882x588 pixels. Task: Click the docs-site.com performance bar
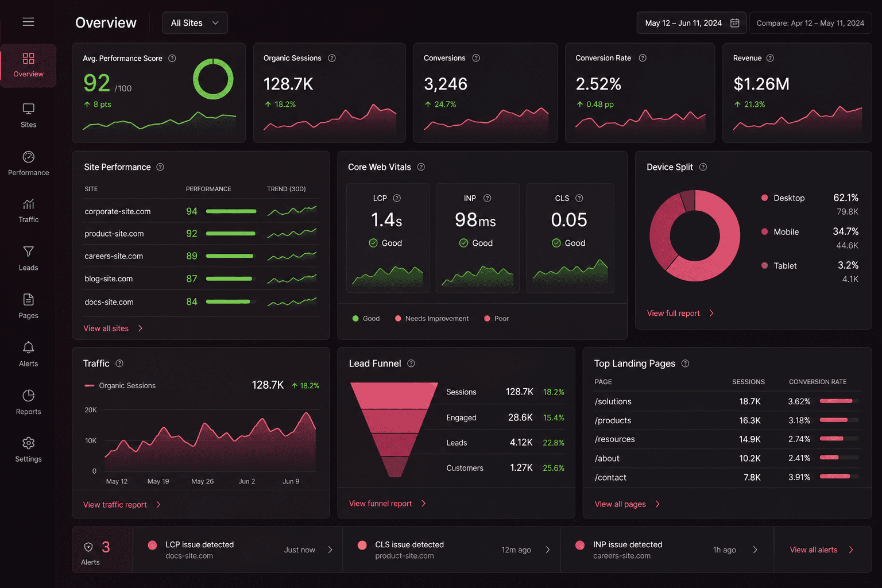(231, 301)
